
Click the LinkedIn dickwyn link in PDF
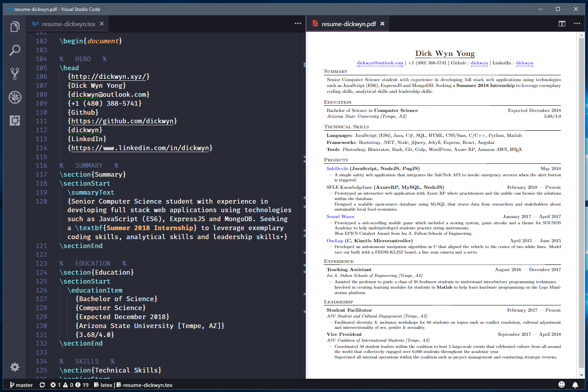click(x=524, y=63)
